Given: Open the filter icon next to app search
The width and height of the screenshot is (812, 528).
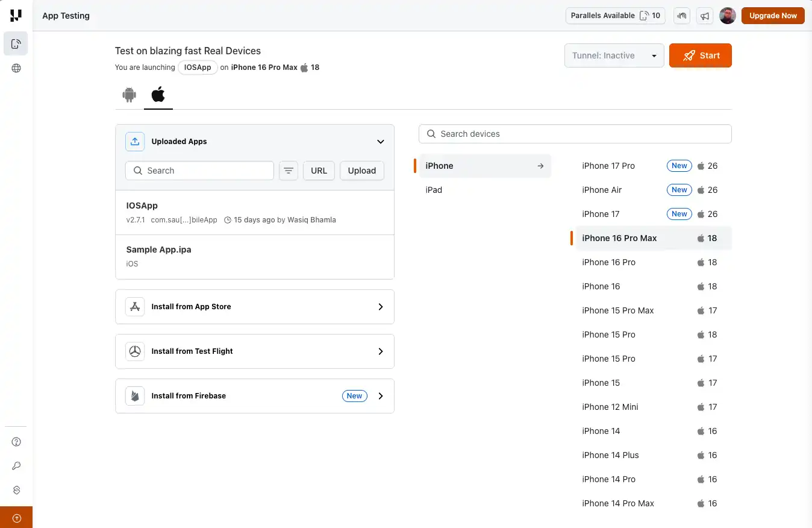Looking at the screenshot, I should [x=288, y=171].
